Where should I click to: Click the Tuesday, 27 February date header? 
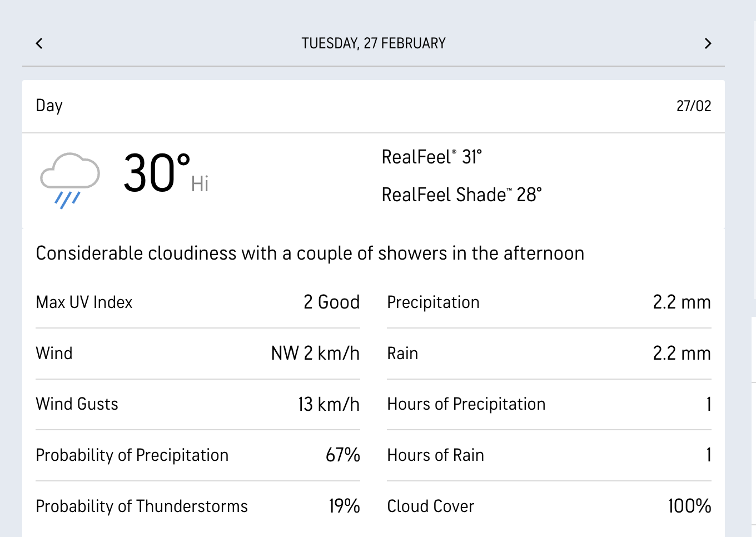point(374,43)
